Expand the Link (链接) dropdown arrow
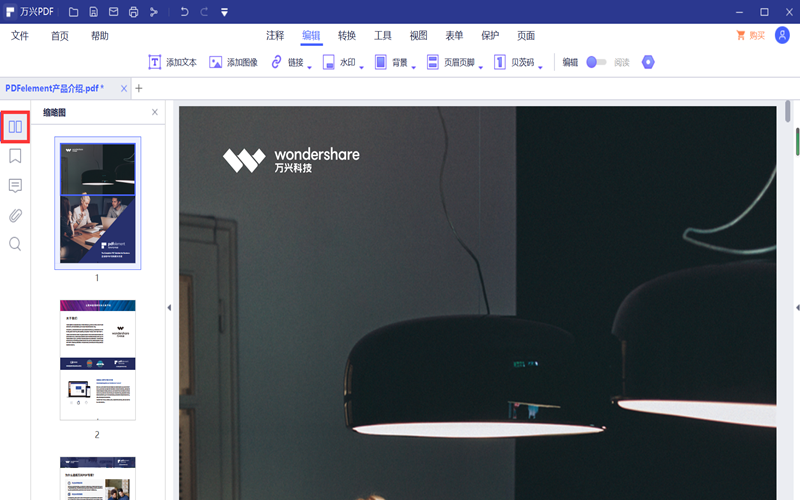Screen dimensions: 800x500 pyautogui.click(x=310, y=66)
